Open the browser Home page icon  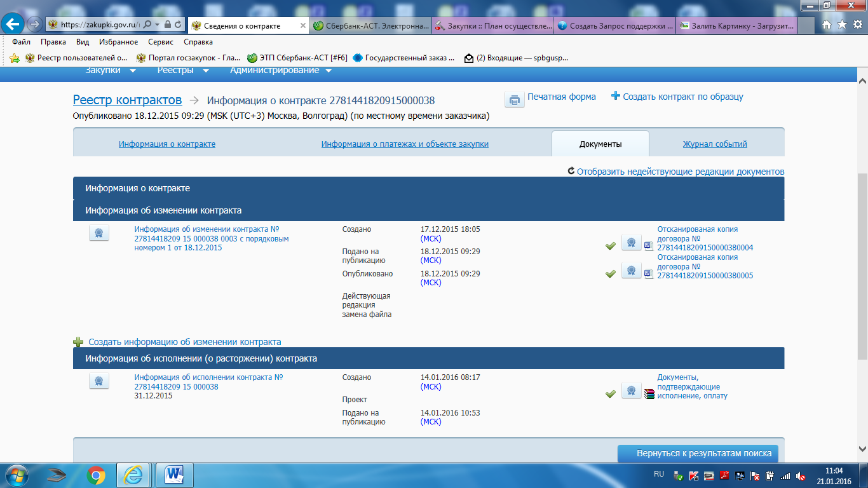827,25
